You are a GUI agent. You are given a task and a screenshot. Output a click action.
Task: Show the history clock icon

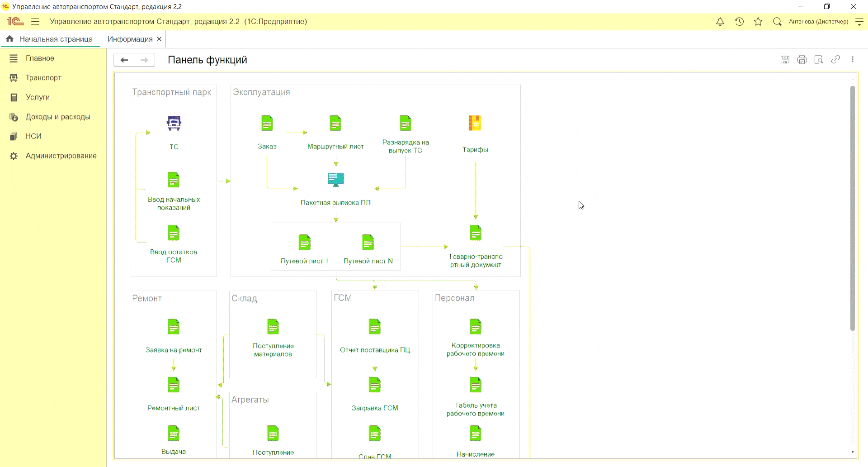(x=739, y=22)
